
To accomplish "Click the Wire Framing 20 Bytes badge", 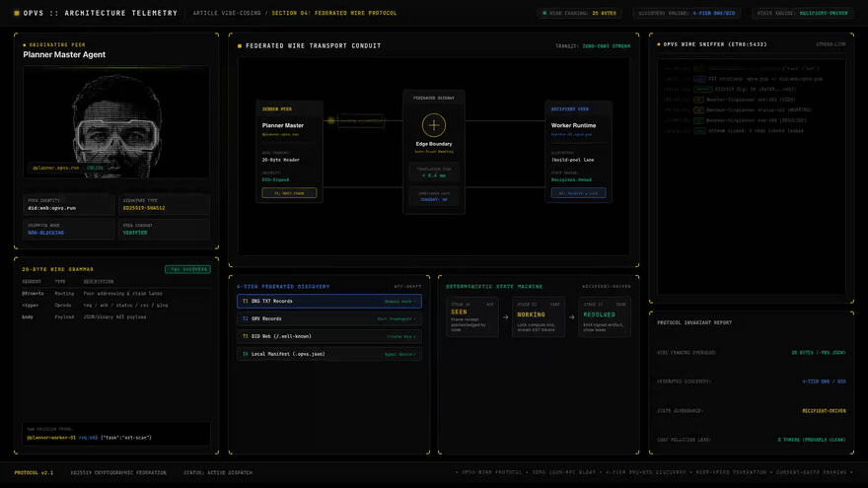I will coord(580,13).
